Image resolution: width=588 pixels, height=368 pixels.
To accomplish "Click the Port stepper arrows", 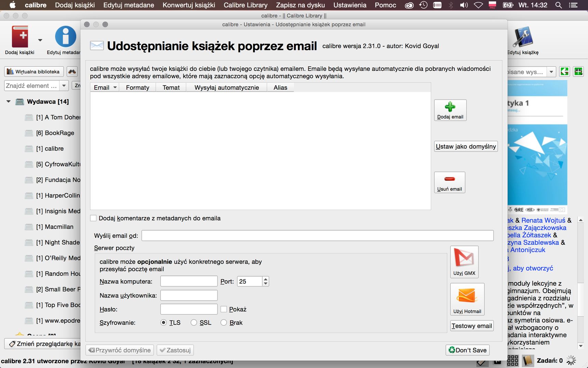I will [266, 281].
